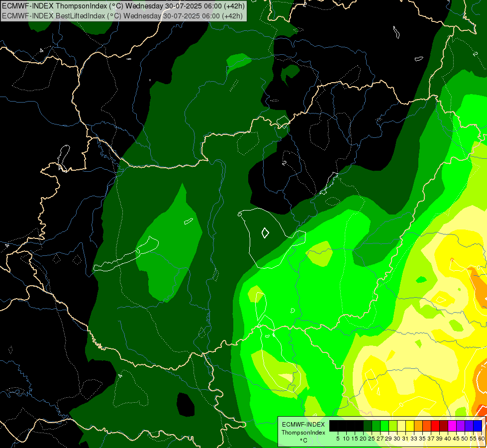
Task: Select the purple legend swatch (45–50)
Action: pyautogui.click(x=461, y=426)
